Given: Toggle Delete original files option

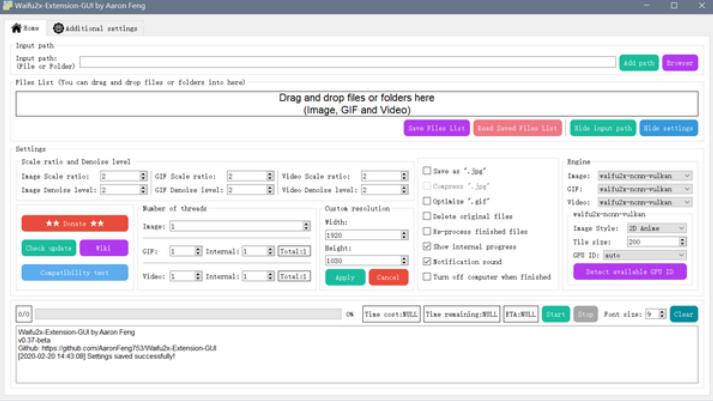Looking at the screenshot, I should [427, 216].
